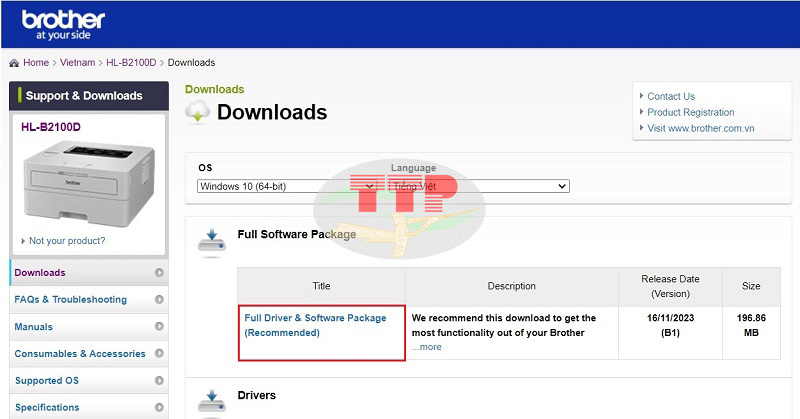Click the Brother logo

[63, 25]
